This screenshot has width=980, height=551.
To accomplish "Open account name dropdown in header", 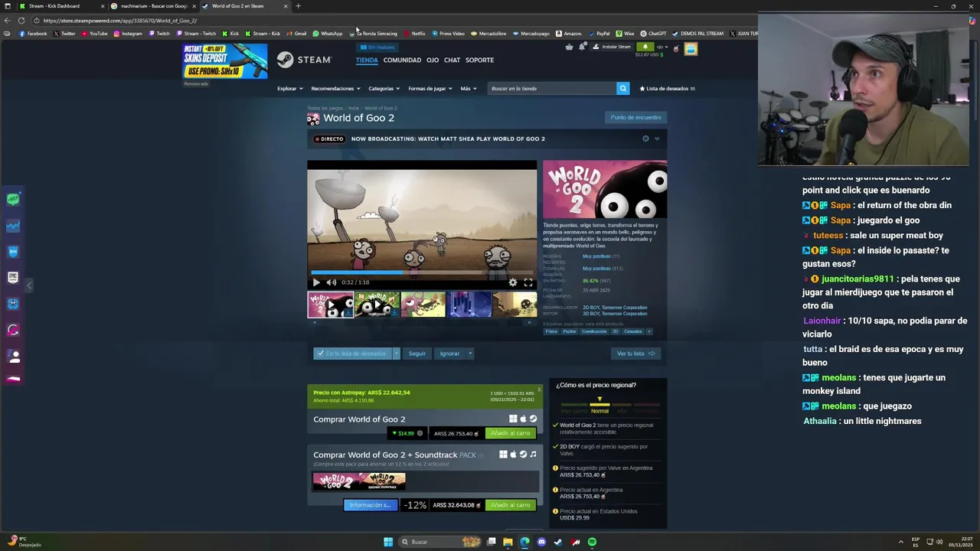I will pyautogui.click(x=661, y=47).
